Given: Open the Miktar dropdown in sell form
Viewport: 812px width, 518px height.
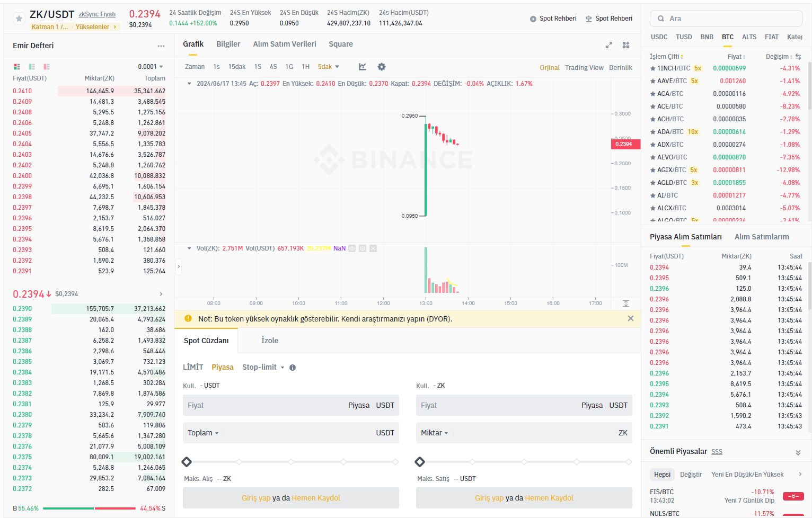Looking at the screenshot, I should pyautogui.click(x=435, y=433).
